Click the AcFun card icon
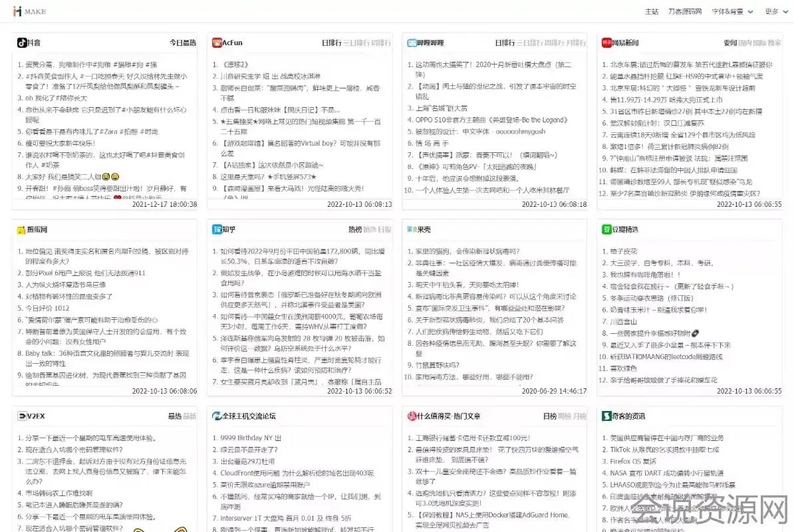 217,43
